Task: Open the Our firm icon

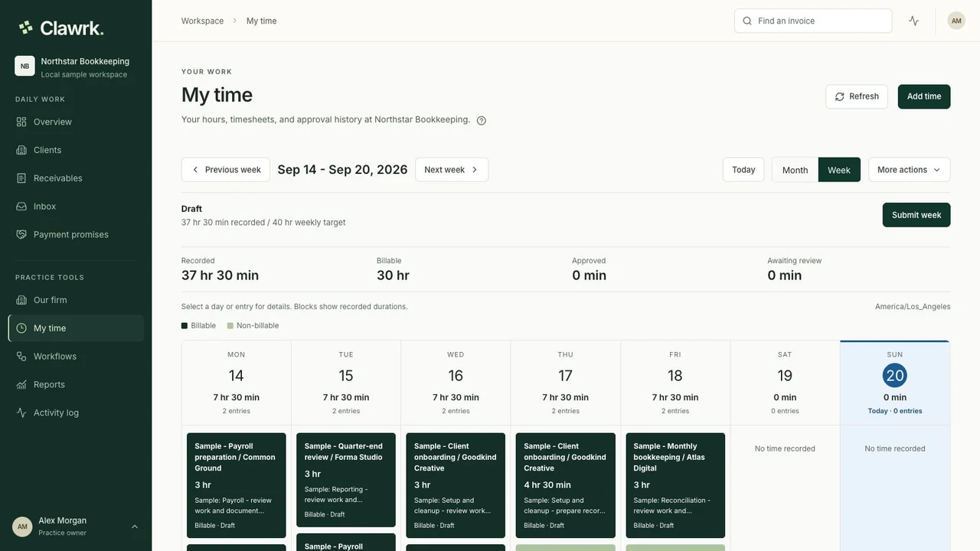Action: (x=21, y=300)
